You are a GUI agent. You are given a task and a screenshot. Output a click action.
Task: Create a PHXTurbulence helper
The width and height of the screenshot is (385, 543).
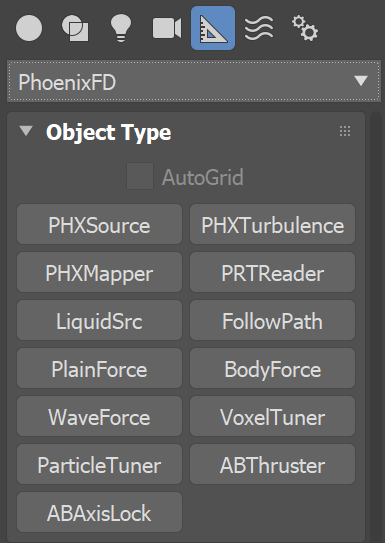(272, 224)
